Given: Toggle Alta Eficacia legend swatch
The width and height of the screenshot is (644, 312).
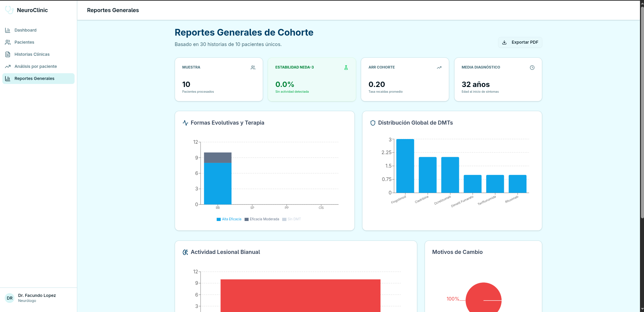Looking at the screenshot, I should [x=219, y=219].
